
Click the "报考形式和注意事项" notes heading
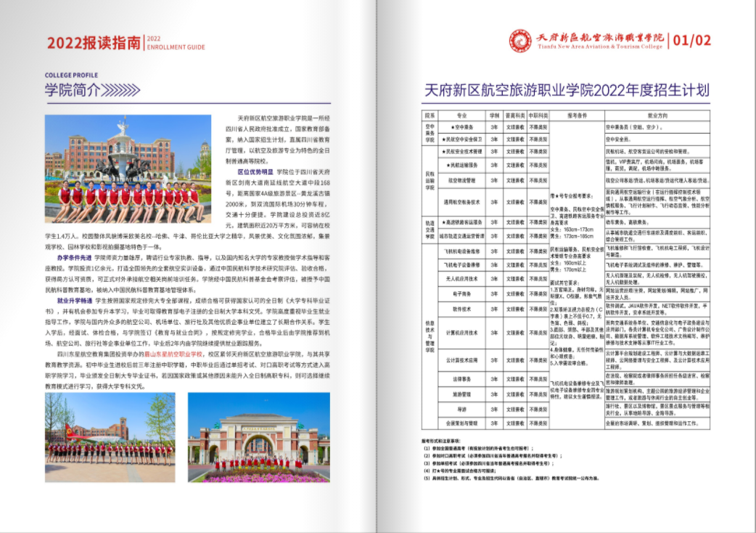440,441
